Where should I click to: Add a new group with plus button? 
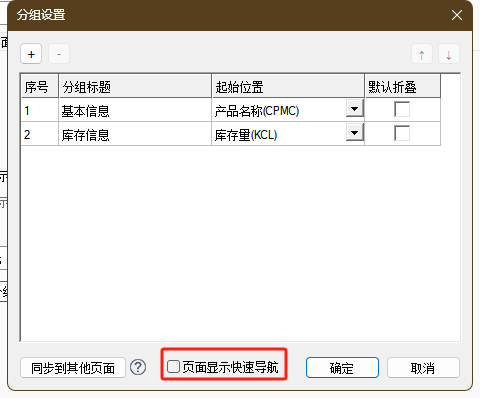tap(31, 54)
